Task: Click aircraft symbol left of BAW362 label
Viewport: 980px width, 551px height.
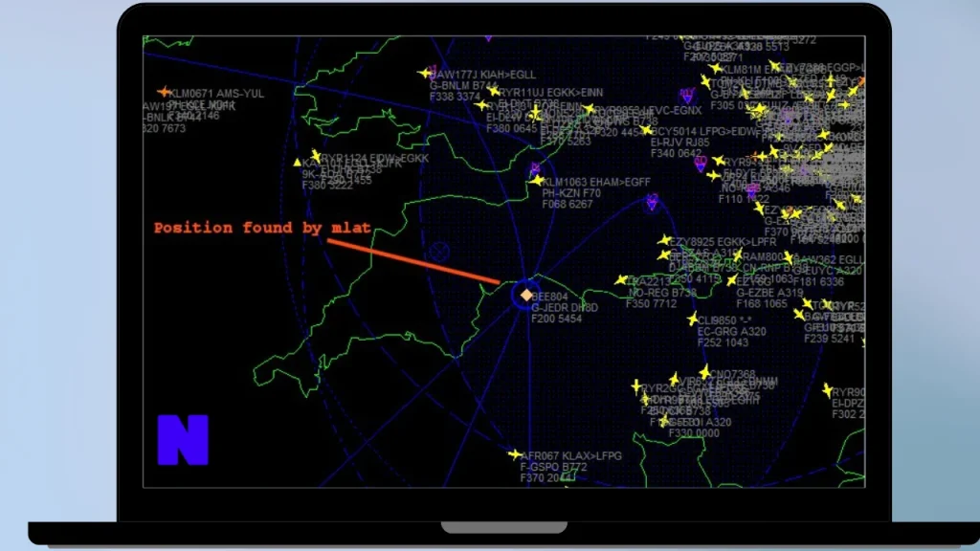Action: point(789,257)
